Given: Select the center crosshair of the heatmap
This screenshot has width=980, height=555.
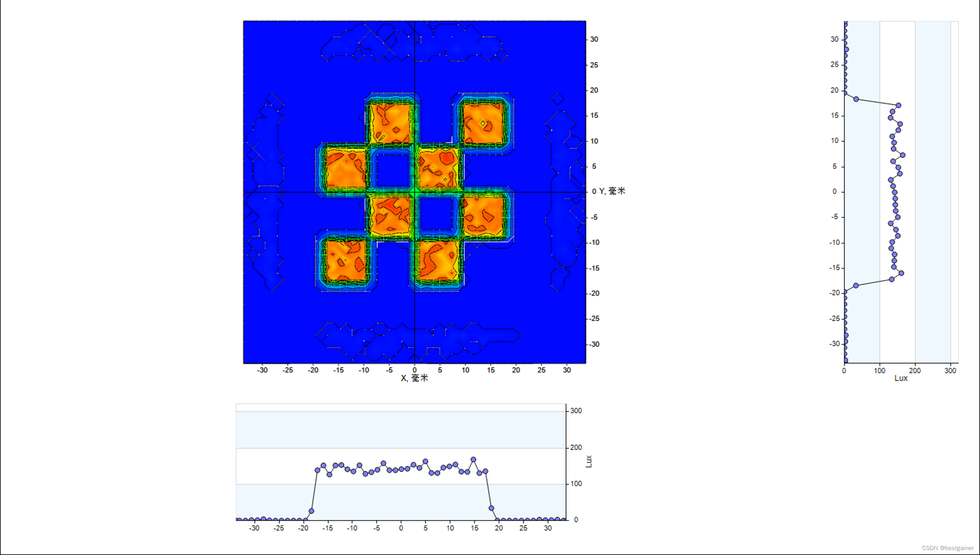Looking at the screenshot, I should 415,191.
